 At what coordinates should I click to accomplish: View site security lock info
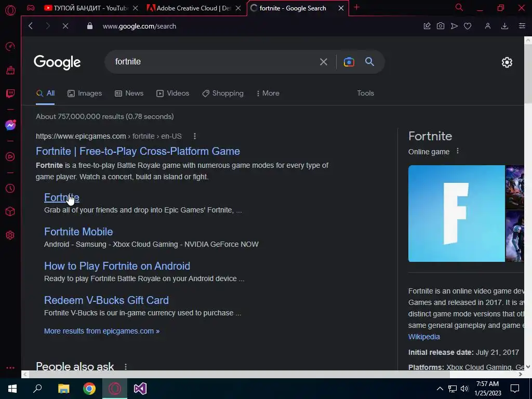click(x=89, y=26)
